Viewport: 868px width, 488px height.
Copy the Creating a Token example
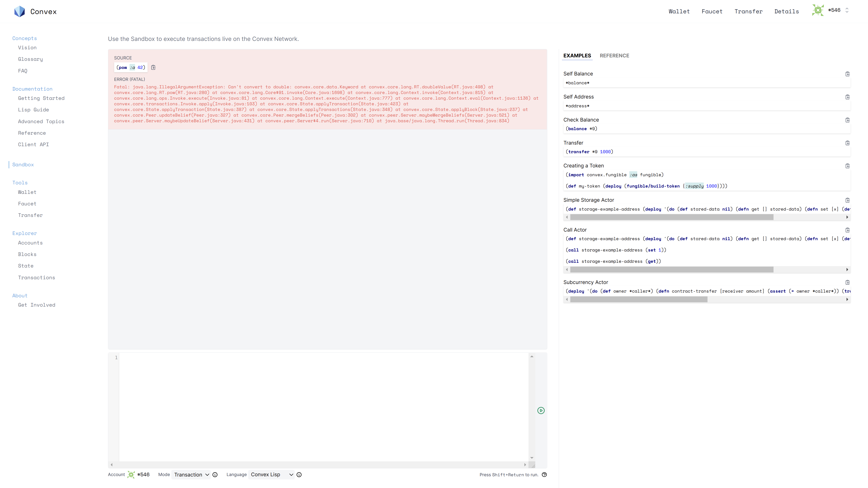pos(848,166)
